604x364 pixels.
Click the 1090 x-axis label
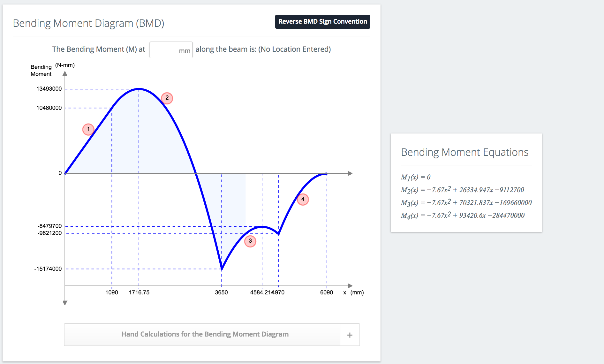[111, 292]
